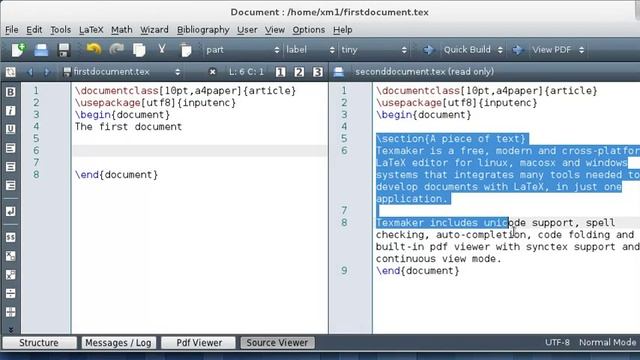
Task: Align text left using the sidebar icon
Action: [11, 148]
